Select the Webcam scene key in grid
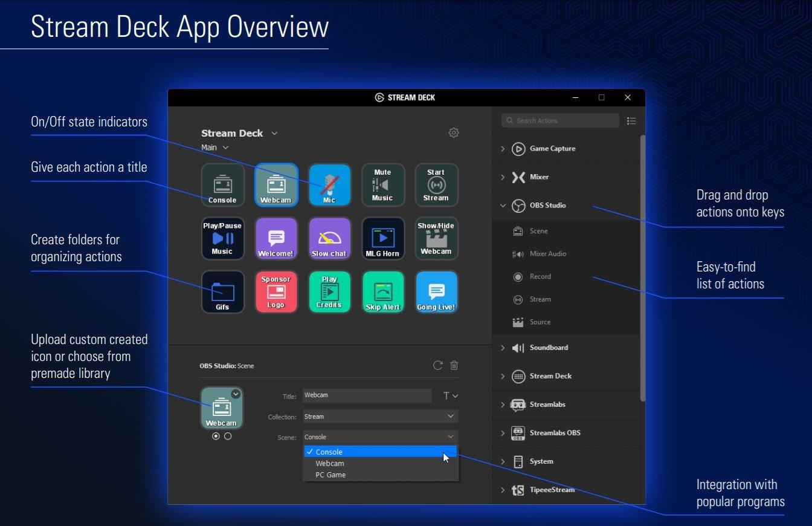Screen dimensions: 812x526 (x=276, y=185)
